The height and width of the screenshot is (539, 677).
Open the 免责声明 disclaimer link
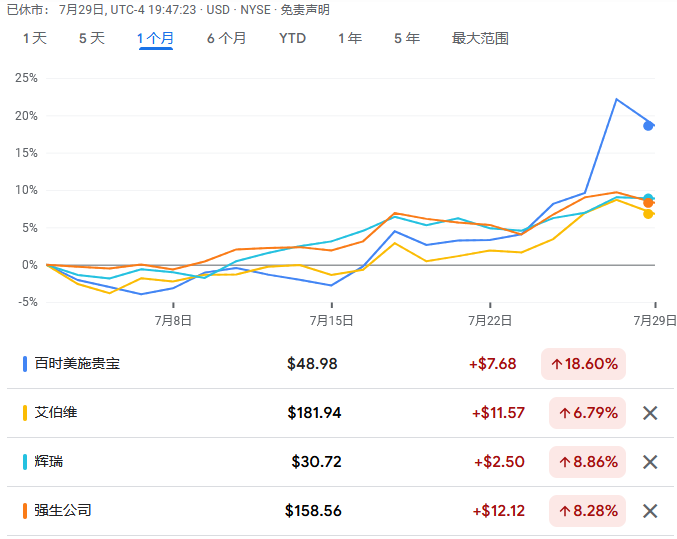pos(305,10)
